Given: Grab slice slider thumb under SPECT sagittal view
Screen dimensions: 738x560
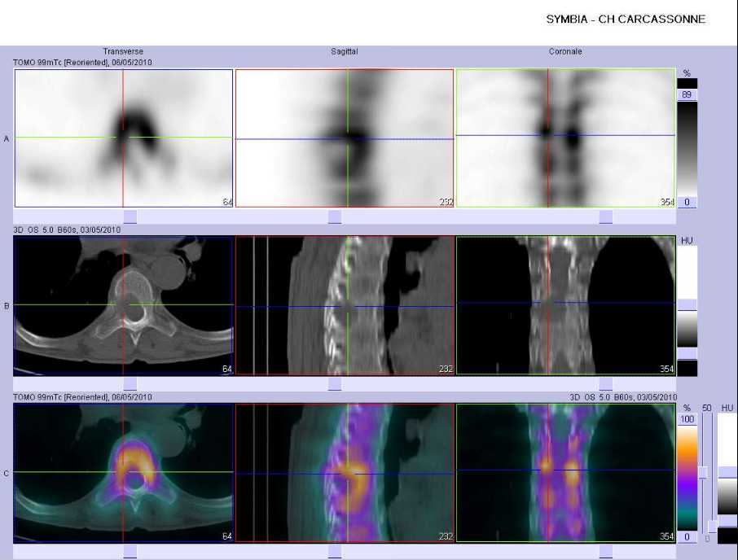Looking at the screenshot, I should 335,217.
